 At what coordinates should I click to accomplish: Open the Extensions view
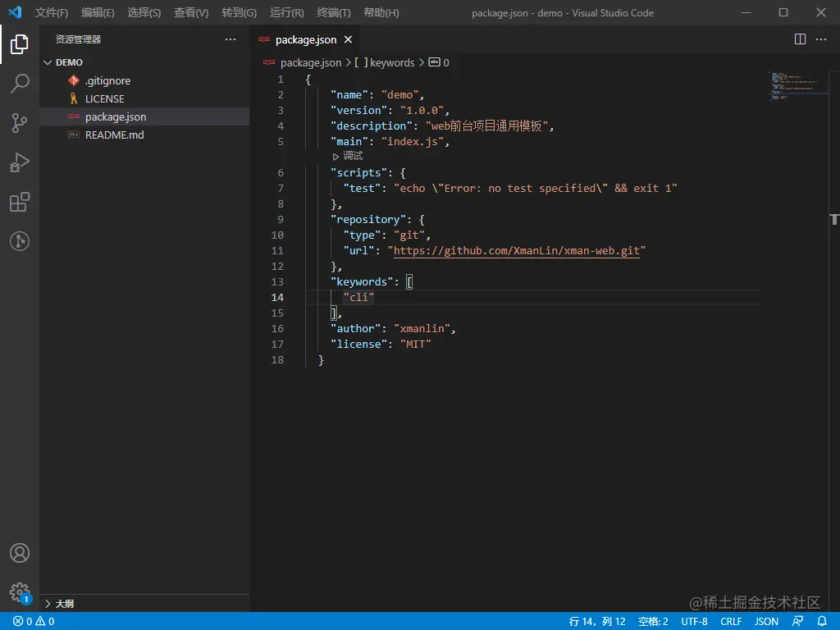tap(20, 202)
